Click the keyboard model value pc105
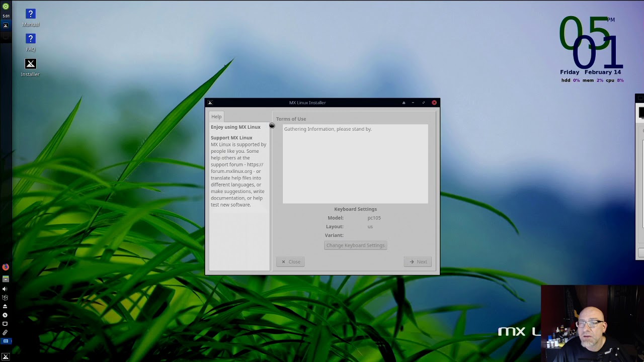 (x=374, y=218)
